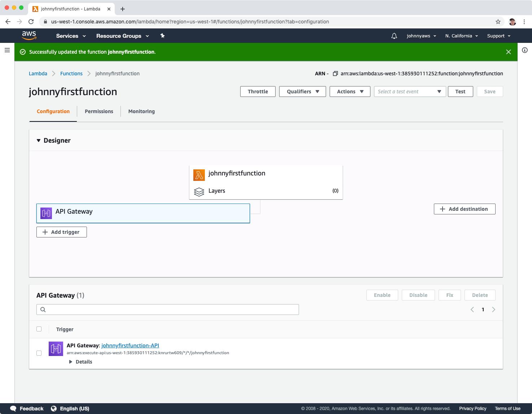Click the browser address bar URL
Viewport: 532px width, 414px height.
(x=190, y=22)
